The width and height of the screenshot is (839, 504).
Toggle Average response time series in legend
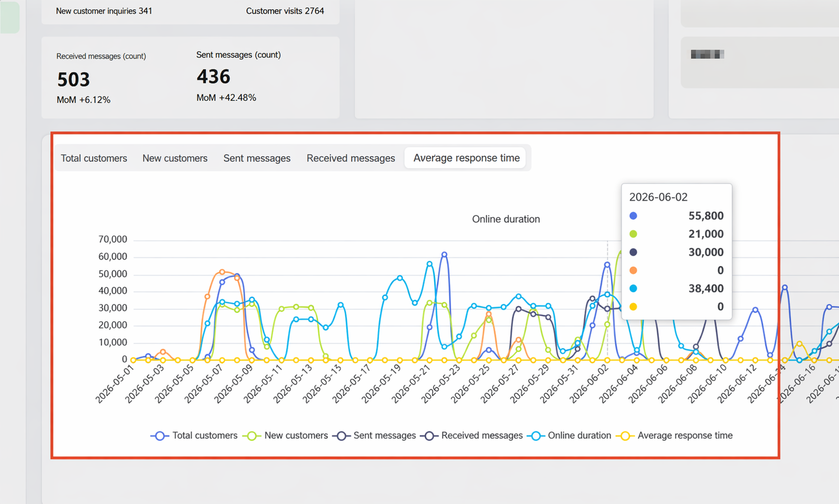(674, 436)
